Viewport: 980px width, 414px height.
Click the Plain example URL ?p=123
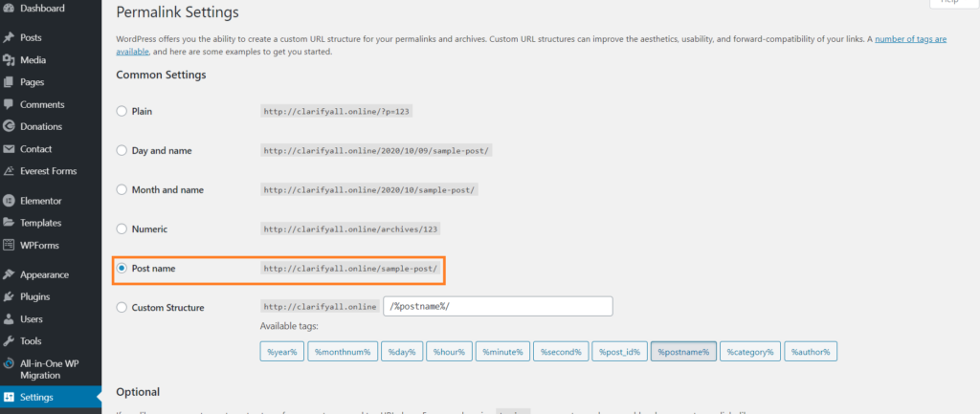click(337, 111)
